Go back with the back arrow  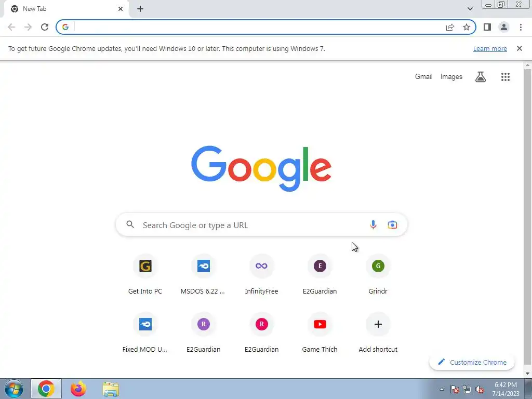11,27
